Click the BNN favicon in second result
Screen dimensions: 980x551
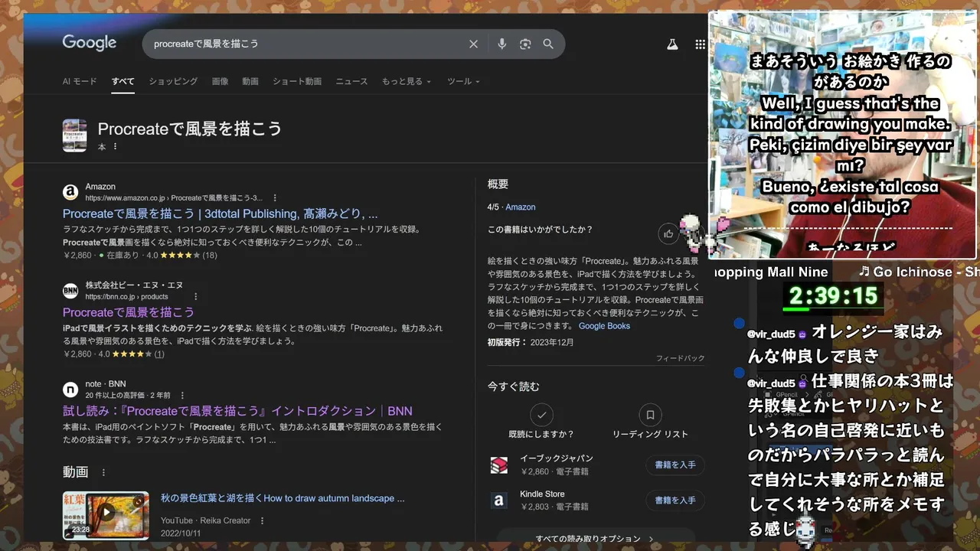point(70,291)
